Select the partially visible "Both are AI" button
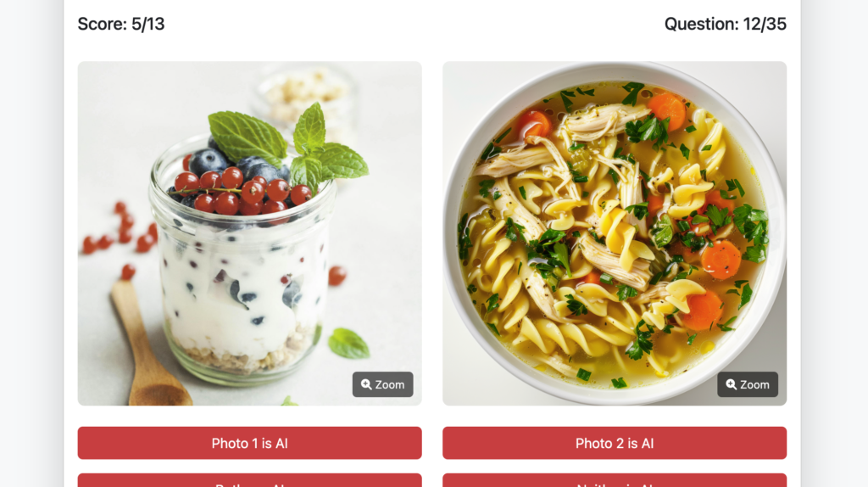 (x=250, y=480)
